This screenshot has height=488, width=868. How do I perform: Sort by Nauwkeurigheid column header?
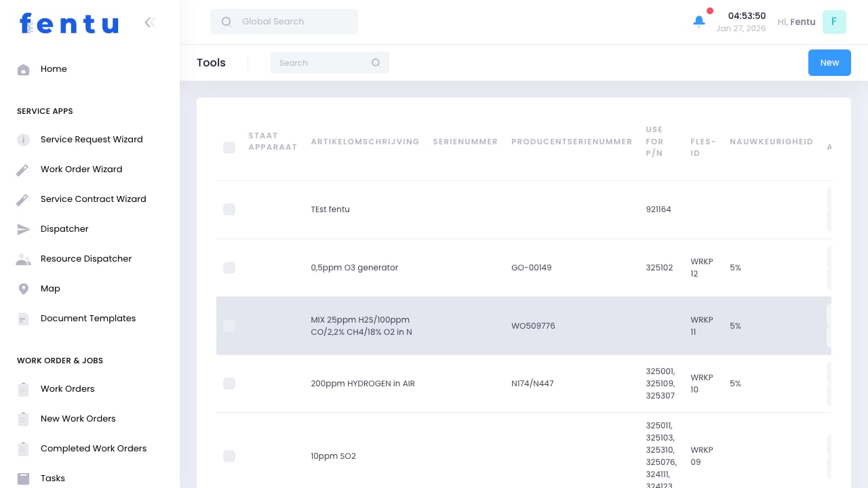(x=771, y=142)
